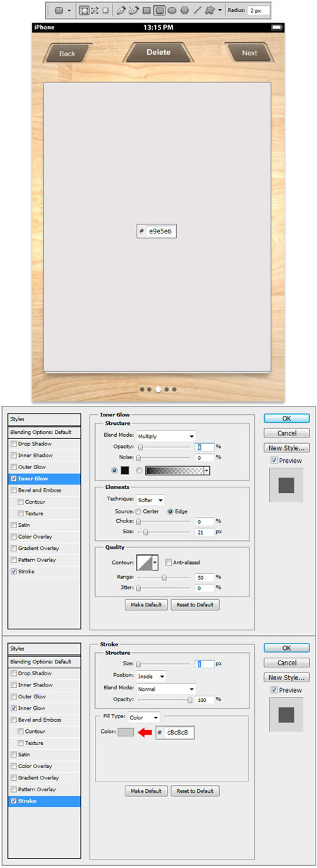This screenshot has width=317, height=868.
Task: Open the Inner Glow Blend Mode Multiply dropdown
Action: (166, 436)
